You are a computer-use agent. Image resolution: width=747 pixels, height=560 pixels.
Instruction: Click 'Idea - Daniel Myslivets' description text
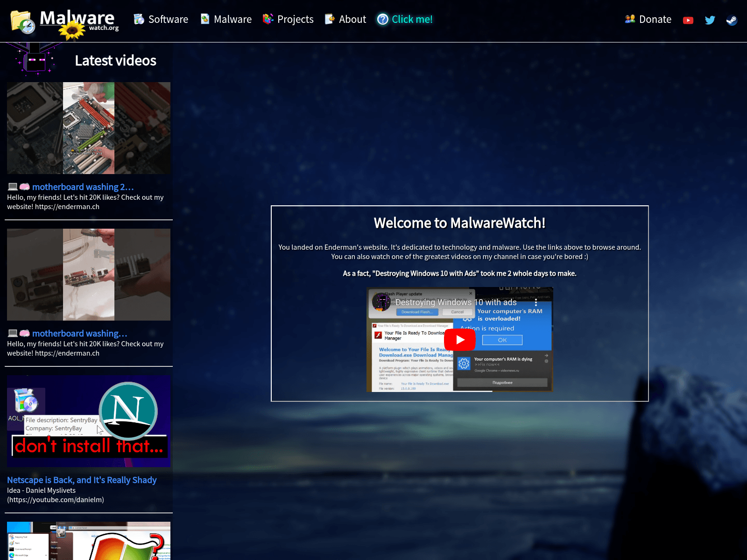[x=41, y=490]
